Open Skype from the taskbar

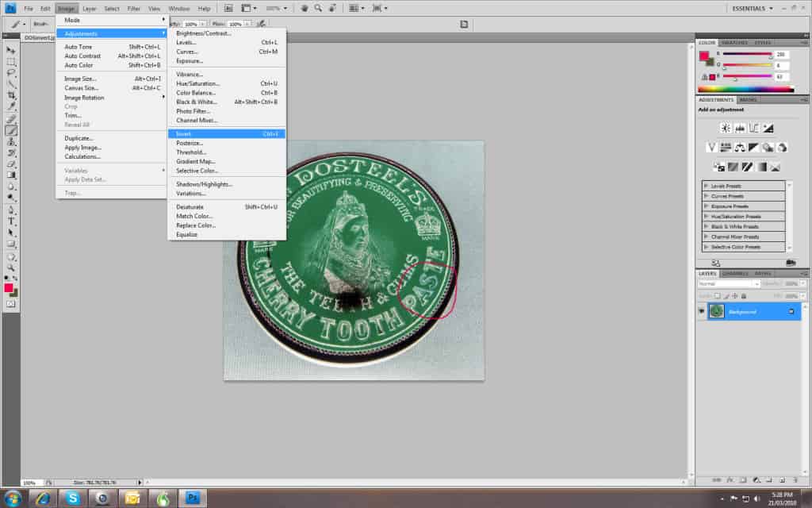[72, 498]
